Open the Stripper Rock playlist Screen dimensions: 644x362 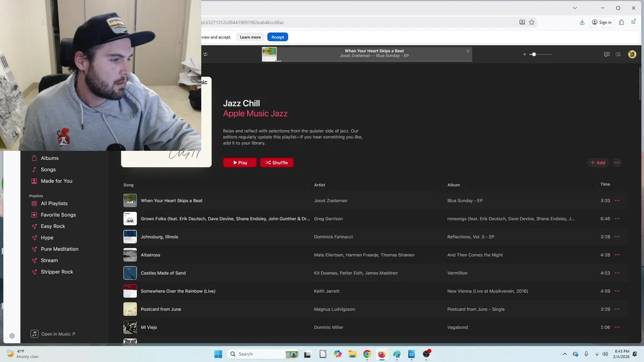[57, 272]
